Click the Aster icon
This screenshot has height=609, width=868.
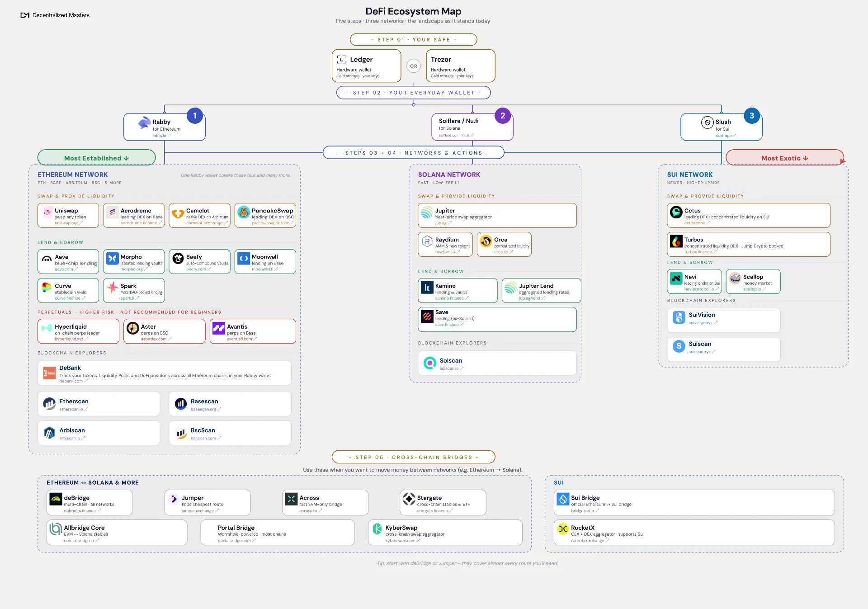[x=133, y=328]
